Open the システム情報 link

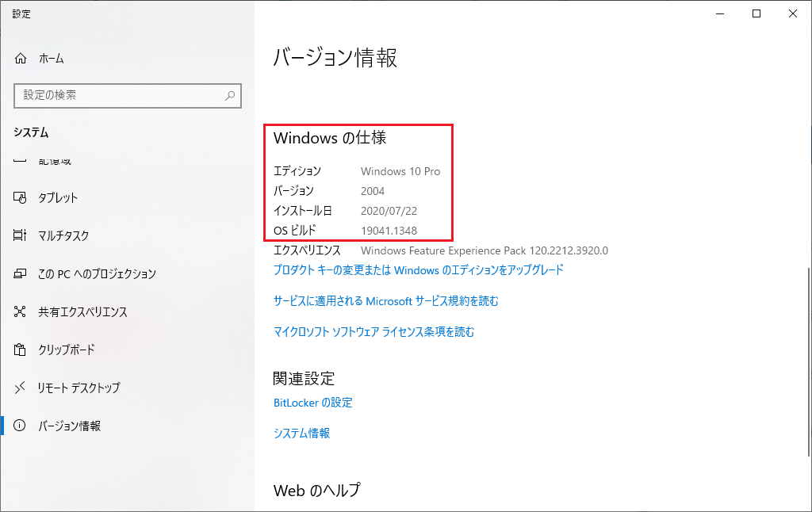coord(301,434)
